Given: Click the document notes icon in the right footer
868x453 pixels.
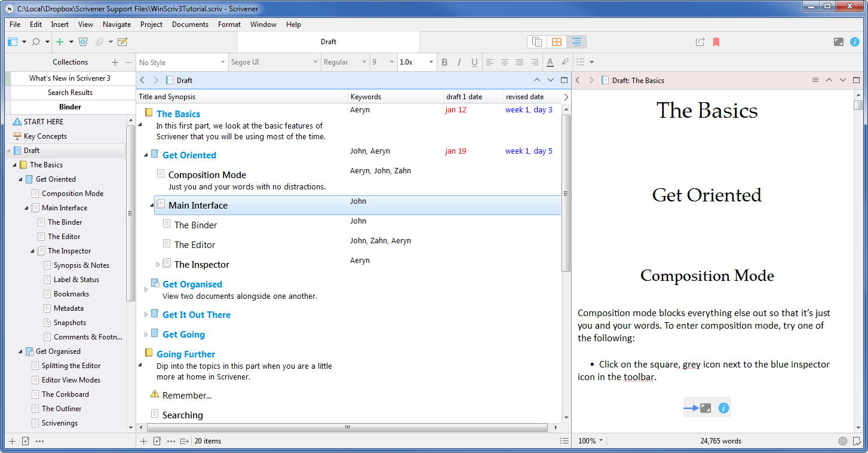Looking at the screenshot, I should click(x=857, y=441).
